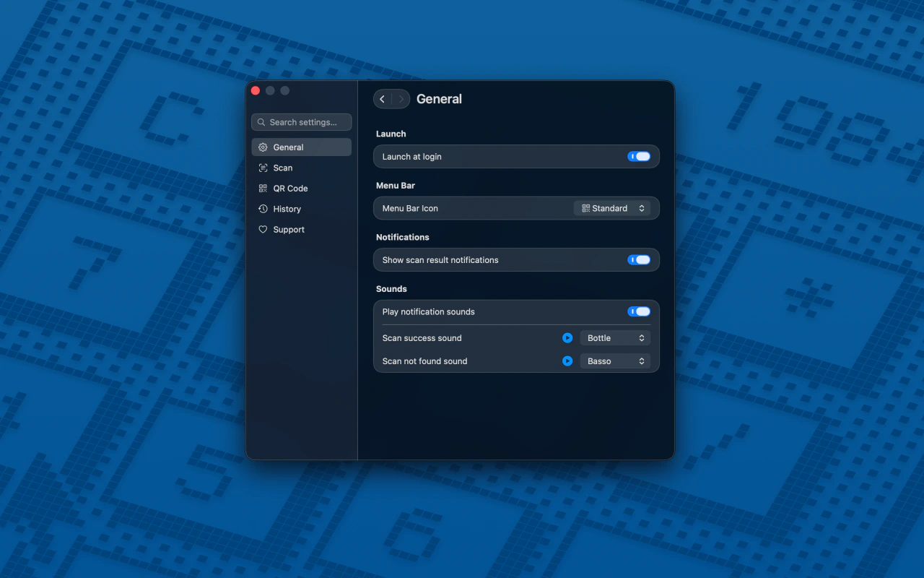Click the QR Code icon in sidebar
Screen dimensions: 924x578
coord(263,189)
